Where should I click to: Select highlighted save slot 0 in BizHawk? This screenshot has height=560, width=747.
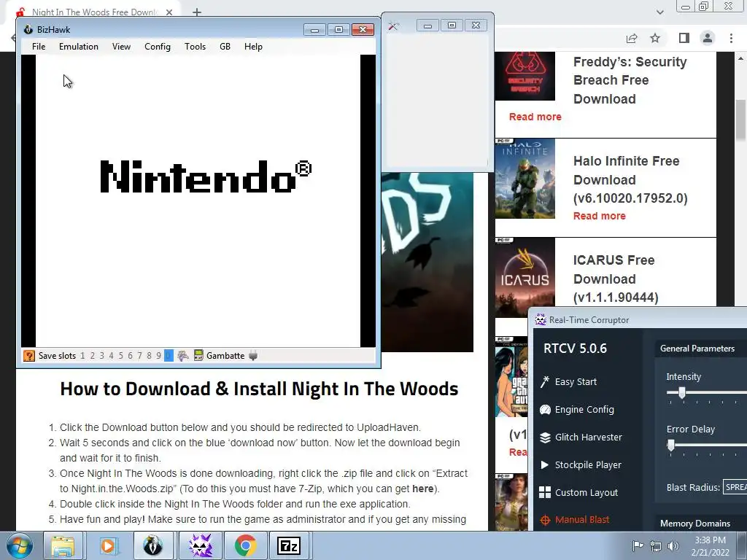(x=169, y=356)
